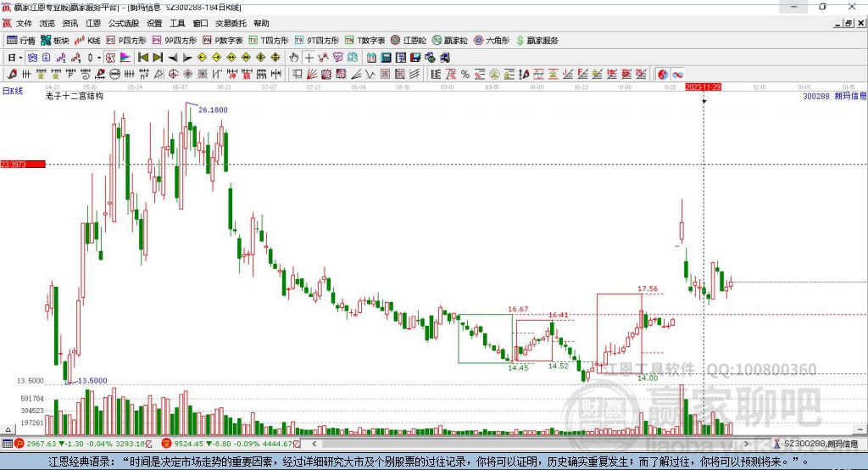Click the circular target crosshair tool
This screenshot has height=470, width=868.
pyautogui.click(x=173, y=75)
